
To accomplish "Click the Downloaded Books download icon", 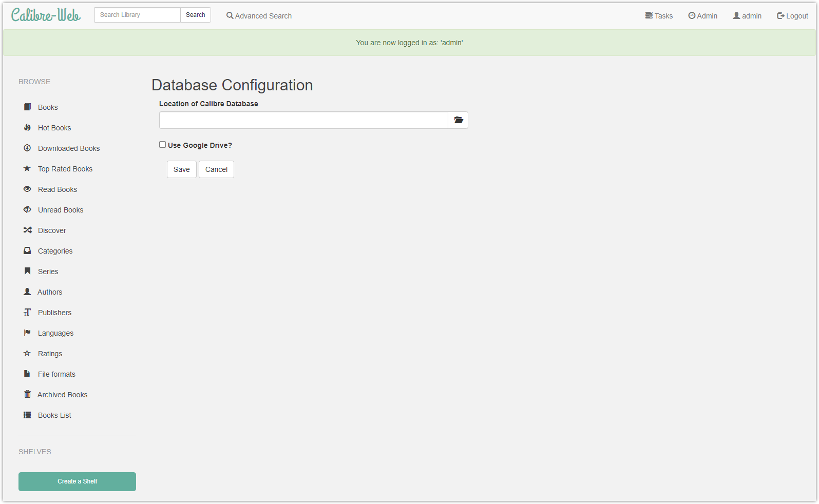I will tap(27, 148).
